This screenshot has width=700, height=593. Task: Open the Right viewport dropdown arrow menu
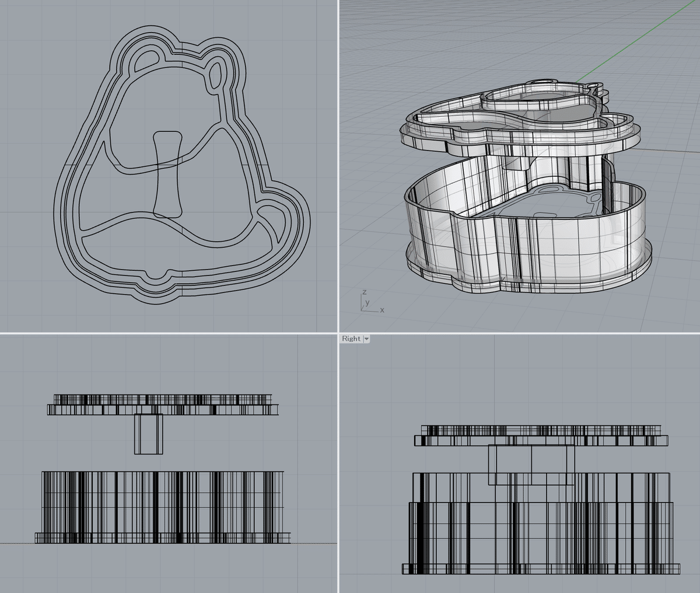pyautogui.click(x=366, y=339)
